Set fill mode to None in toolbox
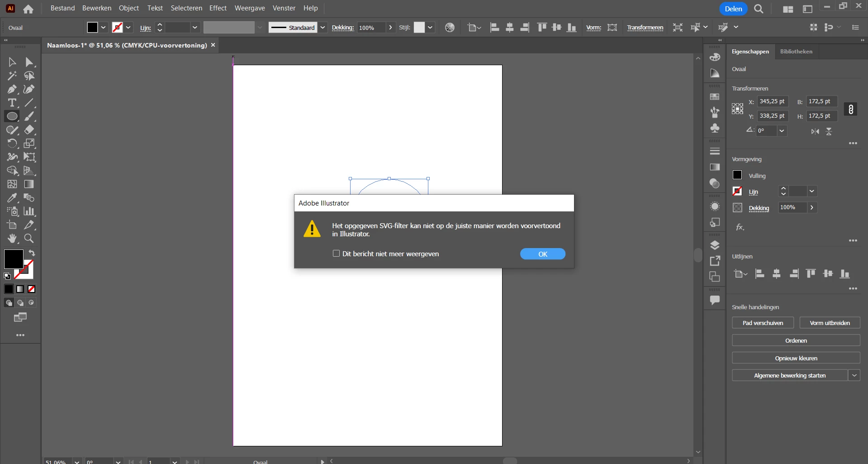The width and height of the screenshot is (868, 464). pos(32,289)
